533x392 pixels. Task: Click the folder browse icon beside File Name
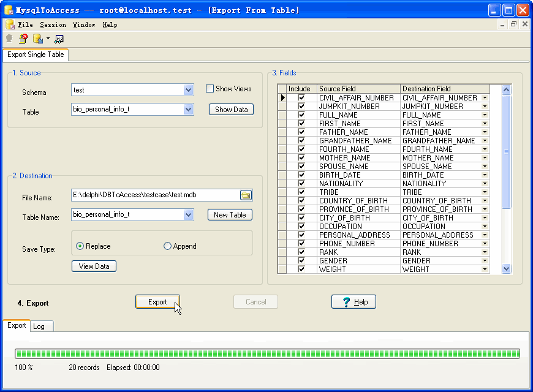click(246, 195)
